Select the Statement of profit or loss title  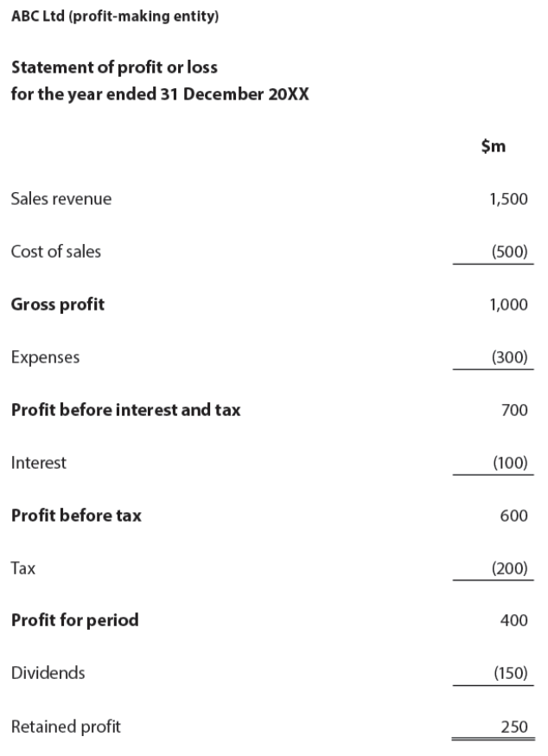point(114,67)
